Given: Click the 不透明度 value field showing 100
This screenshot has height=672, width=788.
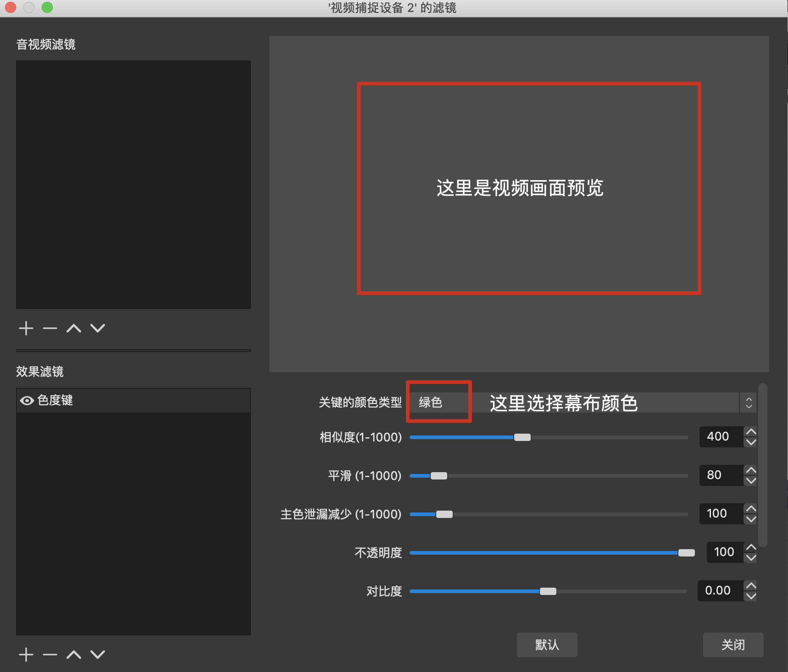Looking at the screenshot, I should (725, 552).
